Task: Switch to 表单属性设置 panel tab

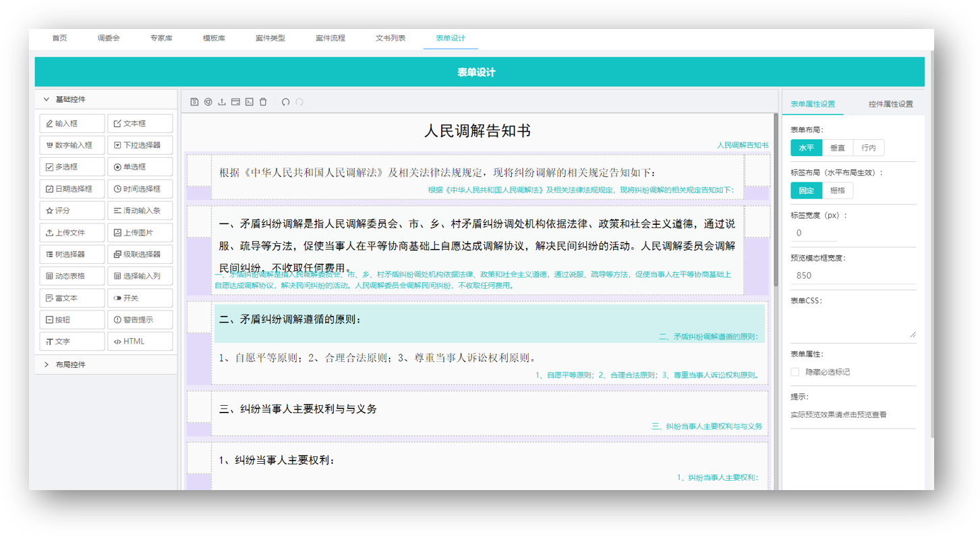Action: click(813, 104)
